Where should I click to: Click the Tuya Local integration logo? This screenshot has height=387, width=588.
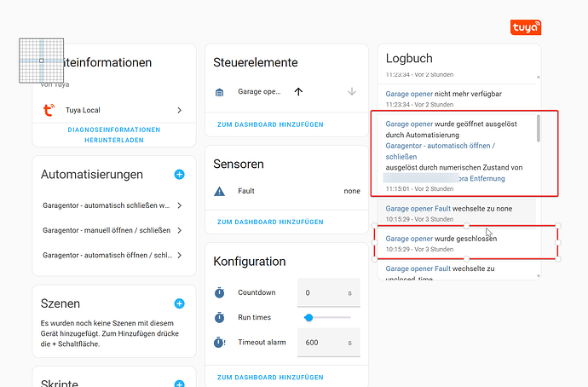click(48, 110)
